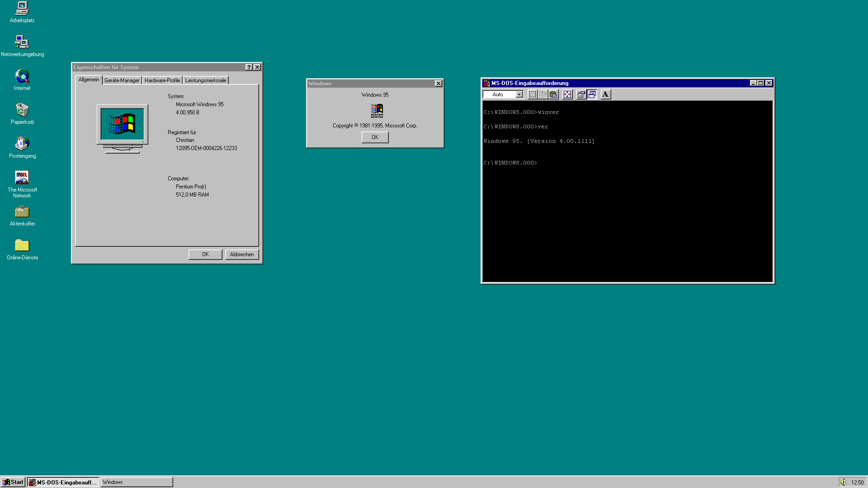Select the Papierkorb recycle bin icon

coord(22,110)
